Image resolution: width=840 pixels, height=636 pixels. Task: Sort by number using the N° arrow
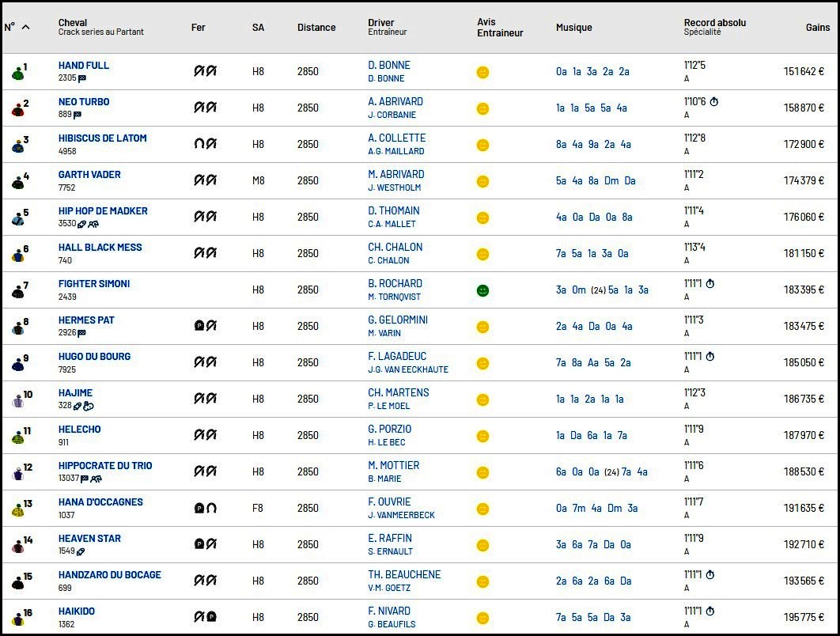click(x=26, y=27)
